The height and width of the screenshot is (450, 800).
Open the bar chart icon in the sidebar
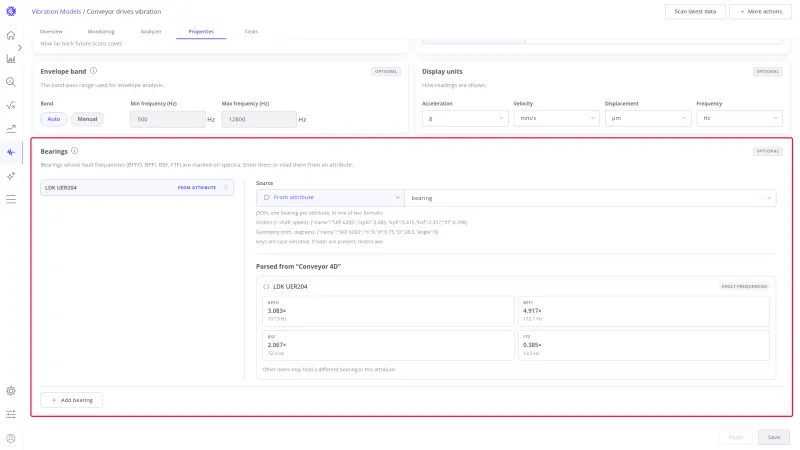pos(11,59)
